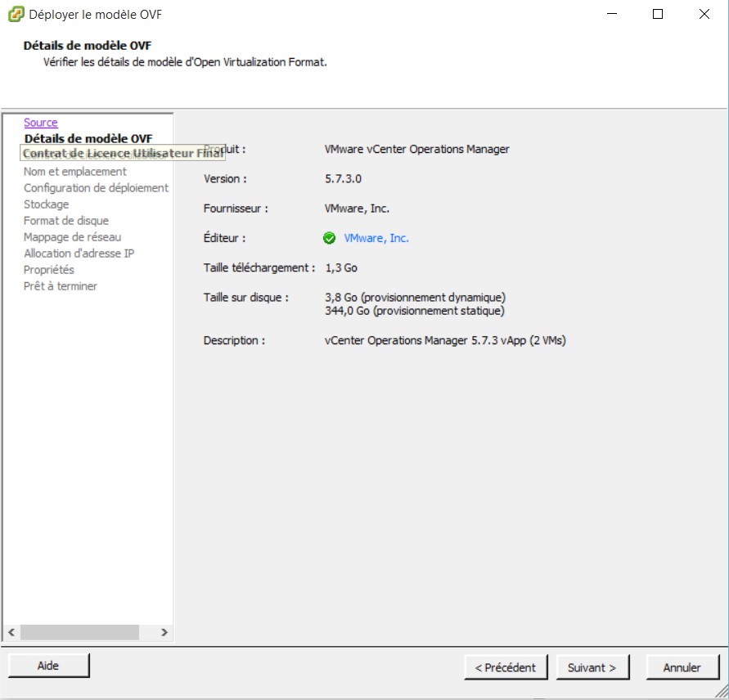Cancel the wizard with Annuler
This screenshot has height=700, width=729.
click(x=682, y=667)
